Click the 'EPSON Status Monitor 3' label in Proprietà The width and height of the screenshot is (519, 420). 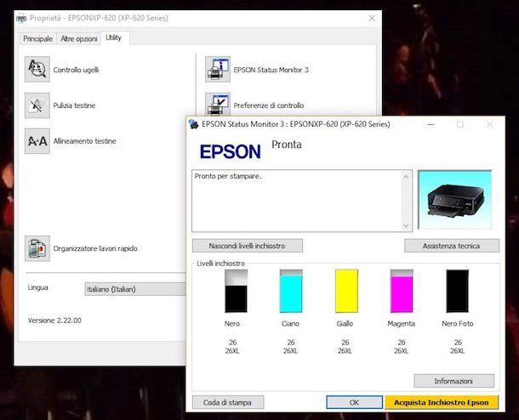click(x=271, y=70)
